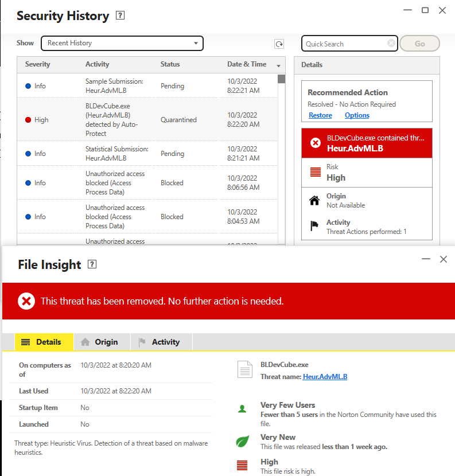Click red X icon beside Heur.AdvML.B banner
The width and height of the screenshot is (455, 476).
click(x=316, y=143)
